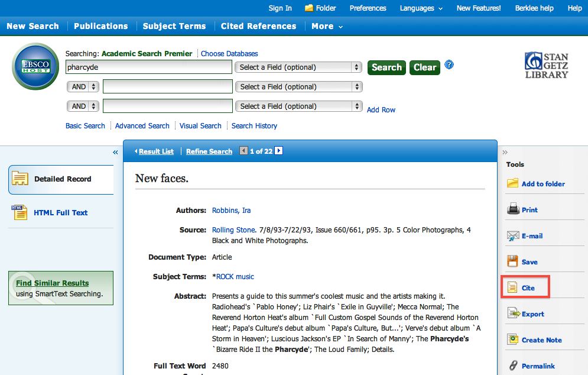The width and height of the screenshot is (588, 375).
Task: Click the Add Row link
Action: tap(381, 109)
